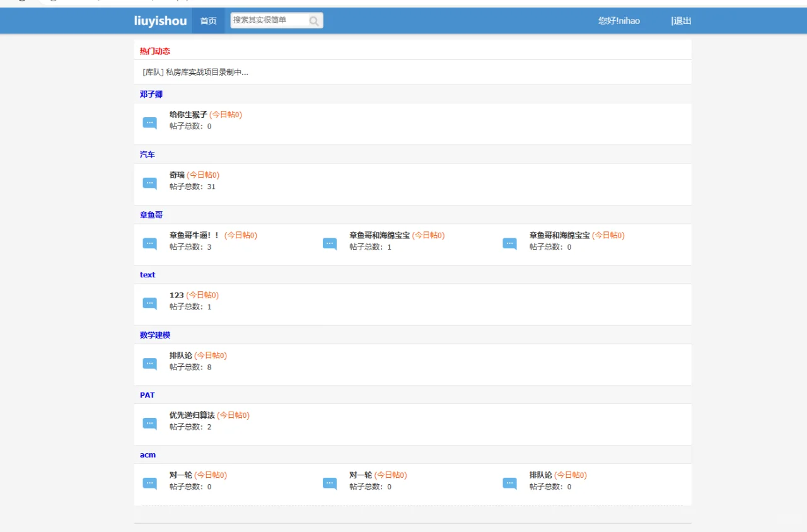
Task: Click the bubble icon for 章鱼哥和海绵宝宝 with 1 post
Action: (x=330, y=243)
